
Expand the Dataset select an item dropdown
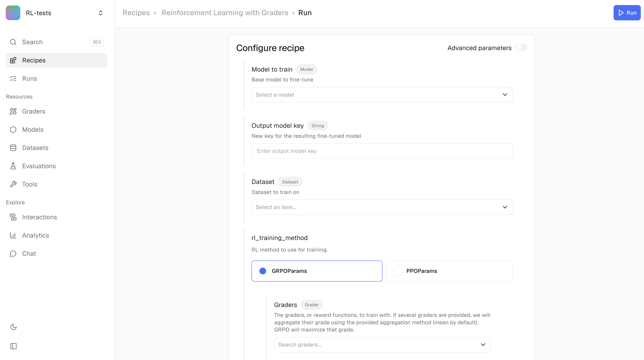pos(382,207)
